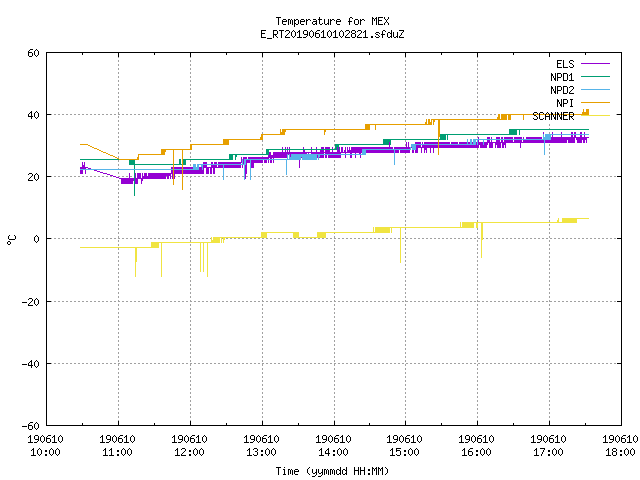The height and width of the screenshot is (480, 640).
Task: Click the yellow SCANNER legend line sample
Action: [x=595, y=116]
